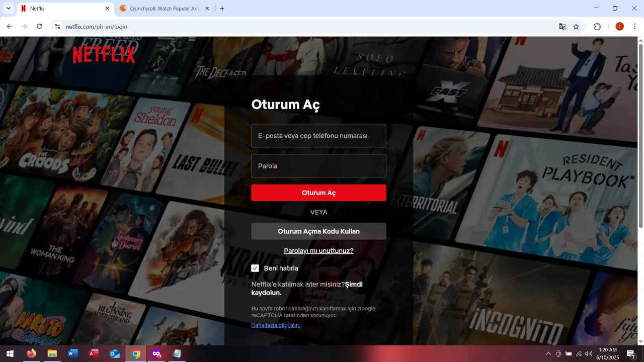
Task: View site information icon in address bar
Action: tap(57, 27)
